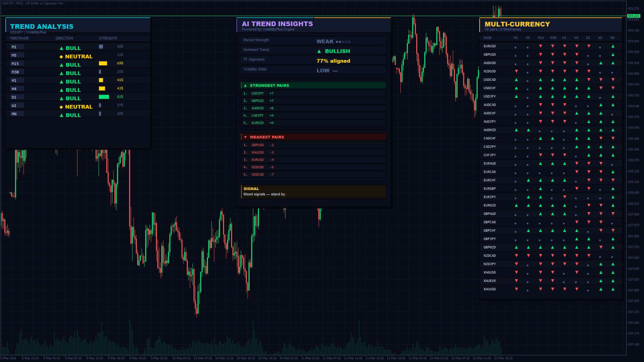
Task: Select GBPNZD in strongest pairs list
Action: 257,101
